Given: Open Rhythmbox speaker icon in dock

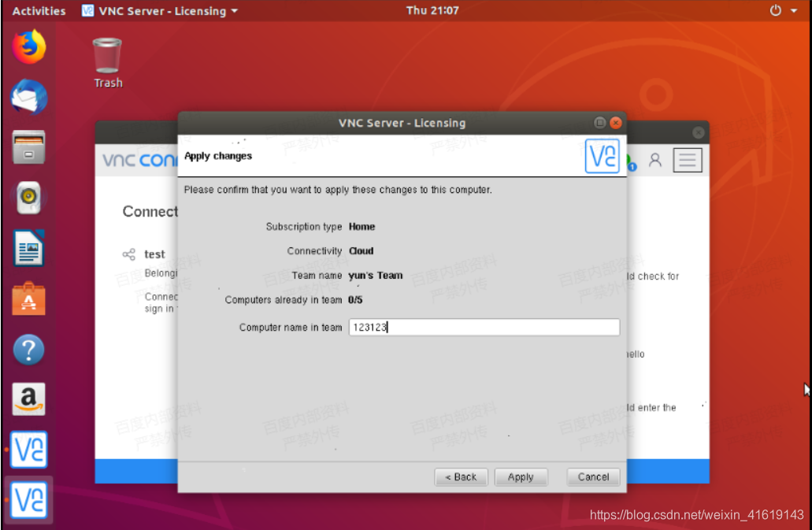Looking at the screenshot, I should [x=29, y=197].
